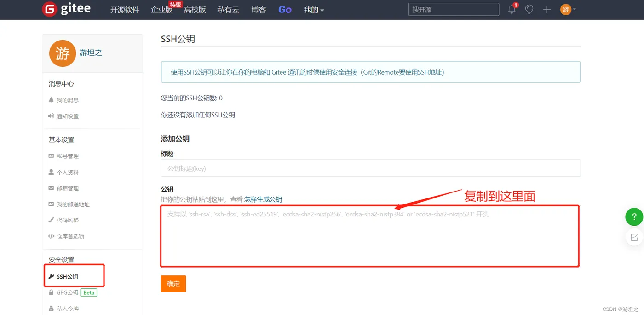Open notifications via the bell icon
This screenshot has height=315, width=644.
click(x=511, y=9)
